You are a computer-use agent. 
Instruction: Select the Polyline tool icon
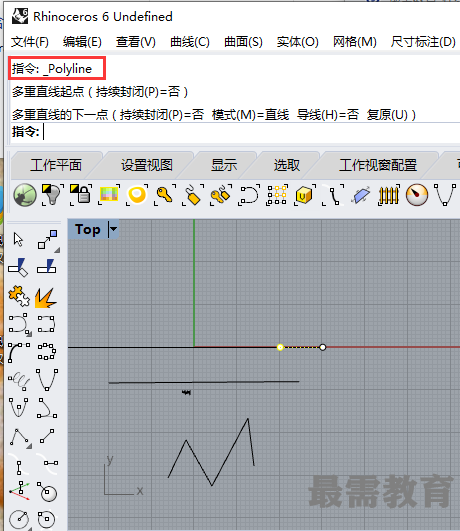(x=20, y=438)
